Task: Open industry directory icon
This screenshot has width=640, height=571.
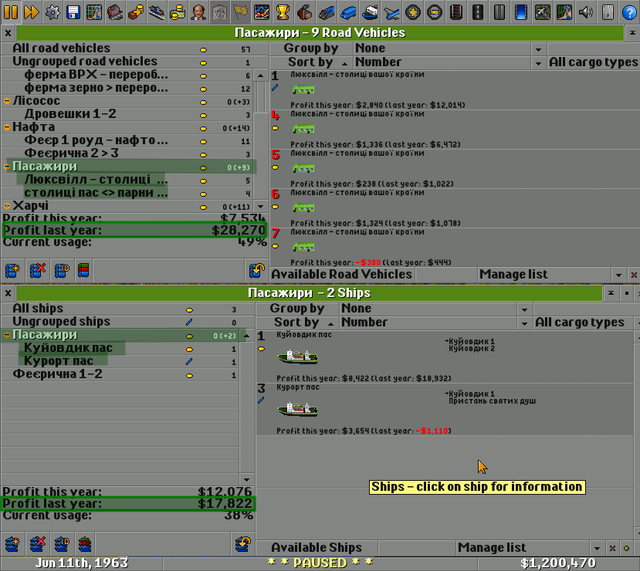Action: 304,11
